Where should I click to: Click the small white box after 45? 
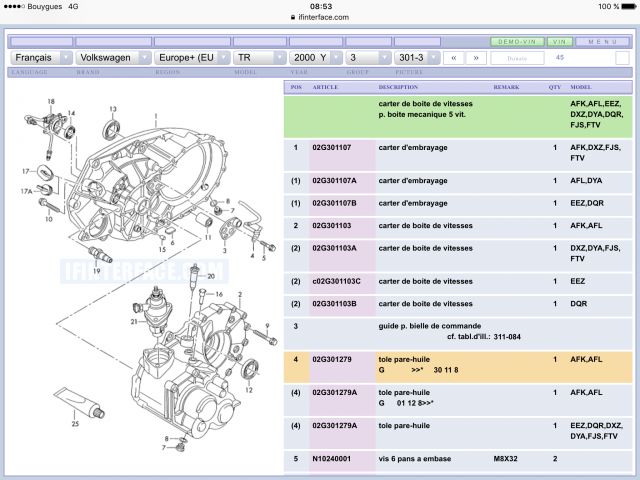click(x=622, y=58)
